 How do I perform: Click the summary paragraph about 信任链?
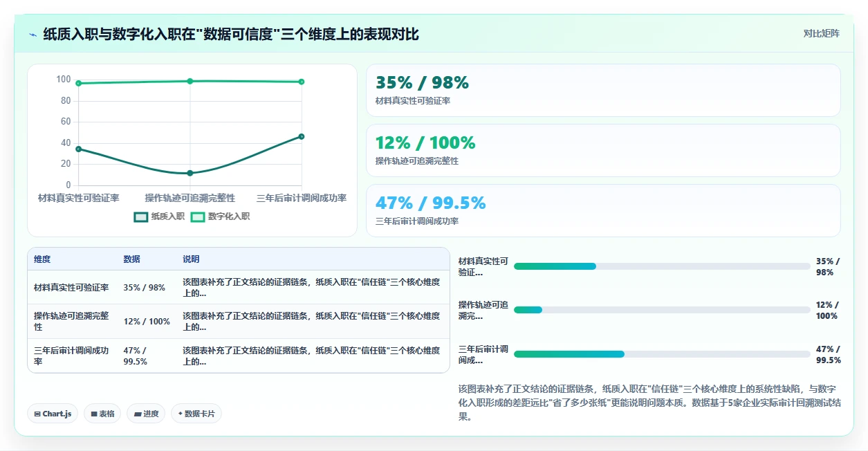(x=649, y=403)
